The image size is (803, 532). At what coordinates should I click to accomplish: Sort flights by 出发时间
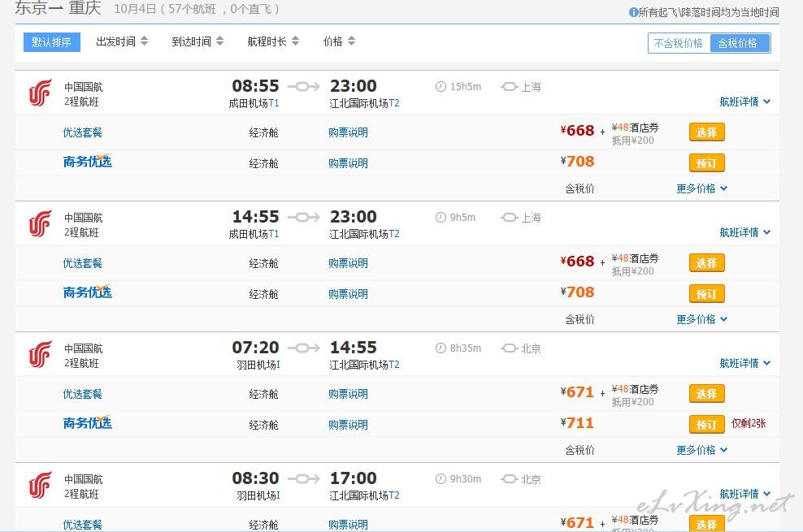[x=122, y=41]
